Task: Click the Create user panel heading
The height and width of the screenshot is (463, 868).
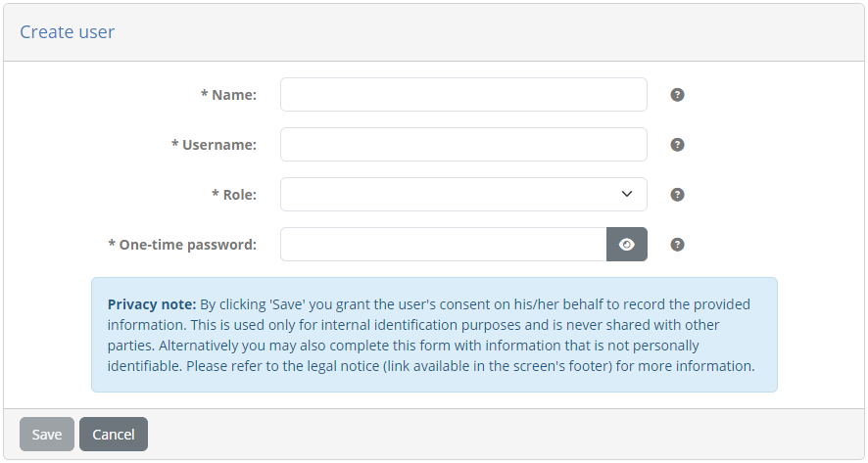Action: (67, 32)
